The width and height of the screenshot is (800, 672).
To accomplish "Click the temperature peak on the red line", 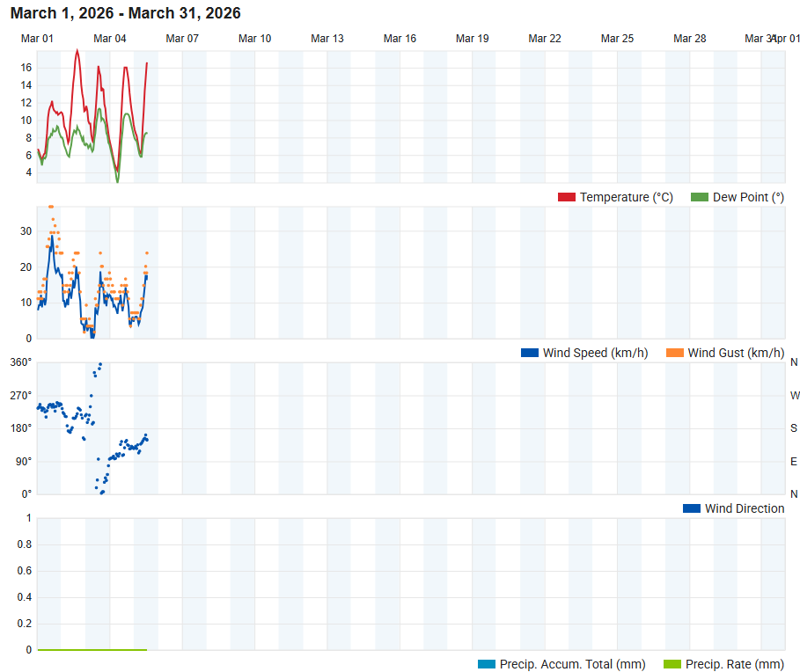I will pos(77,50).
